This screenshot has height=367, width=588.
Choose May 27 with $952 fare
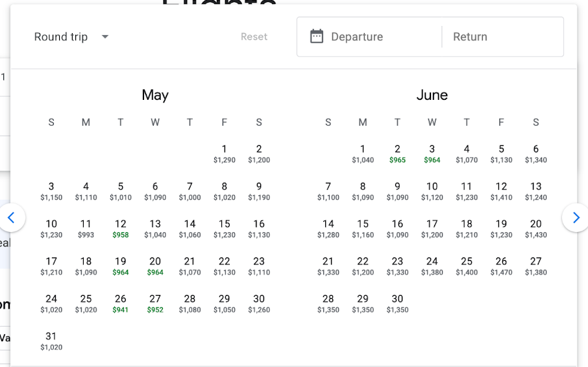155,303
